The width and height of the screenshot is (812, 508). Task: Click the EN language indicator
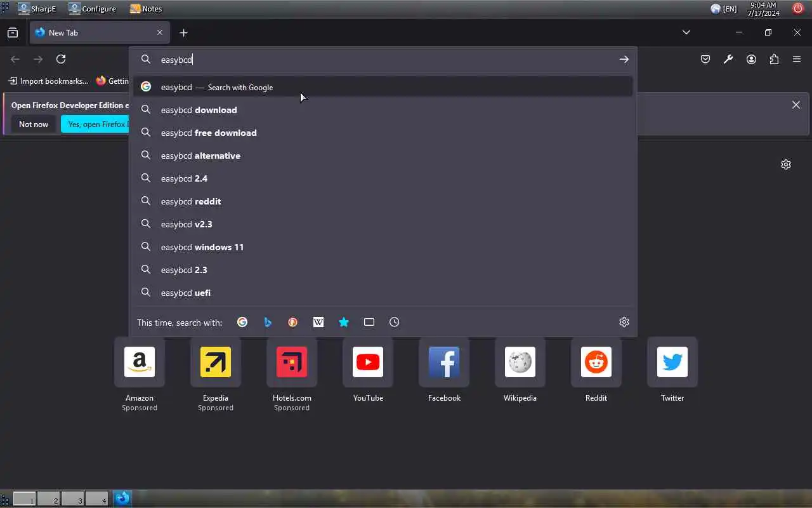tap(724, 8)
